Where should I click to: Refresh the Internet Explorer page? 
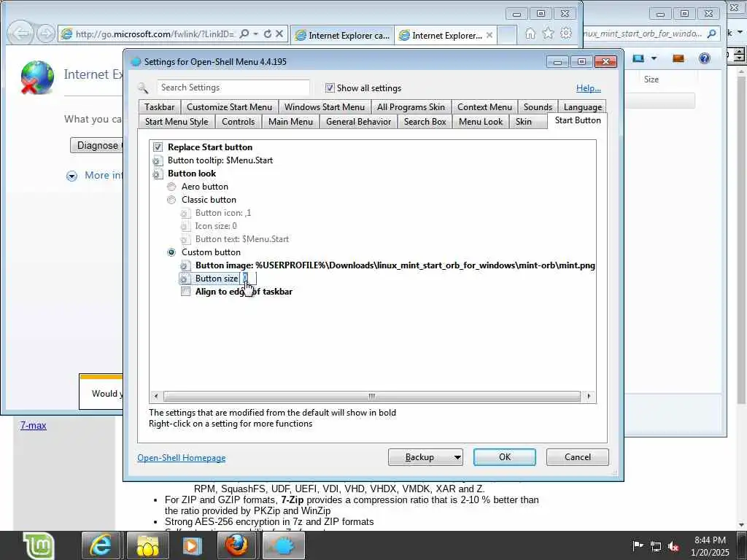click(267, 34)
